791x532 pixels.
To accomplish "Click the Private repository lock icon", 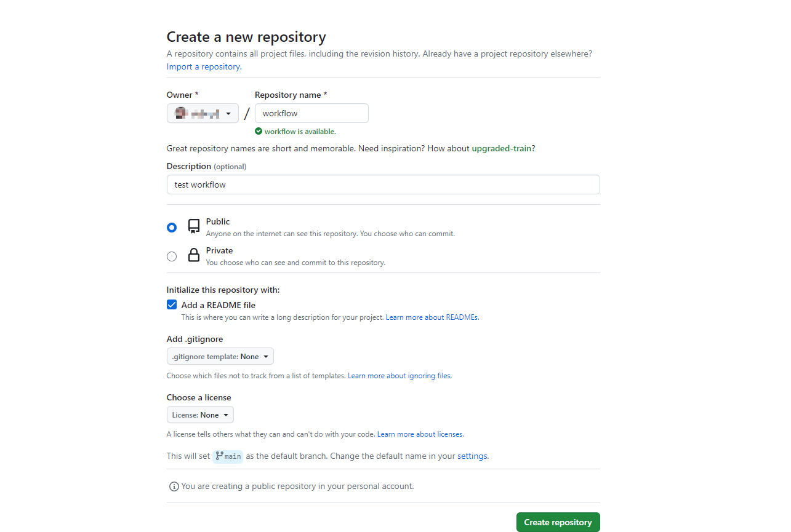I will coord(194,255).
